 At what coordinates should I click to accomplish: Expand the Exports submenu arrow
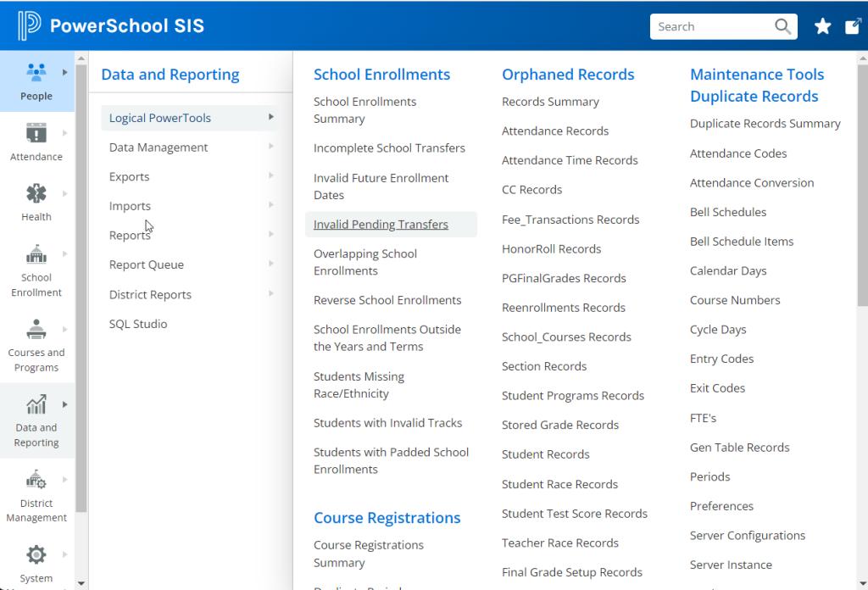click(271, 175)
